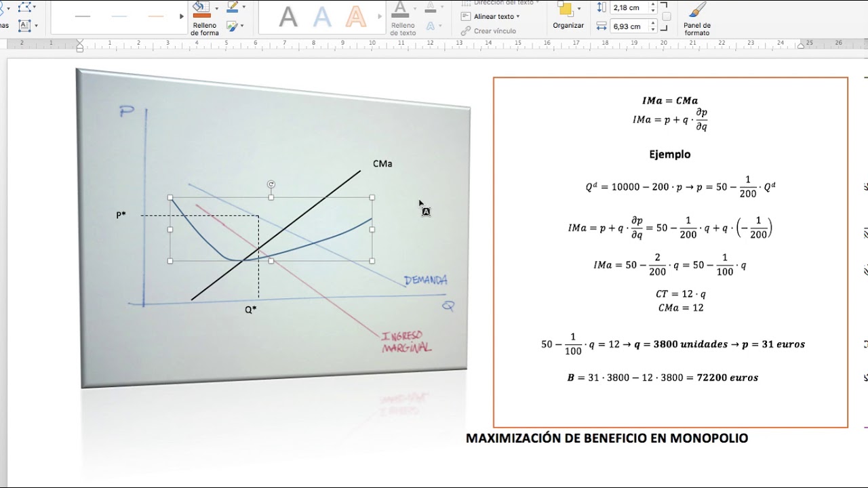Click the Organizar stacked squares icon
Image resolution: width=868 pixels, height=488 pixels.
pos(565,9)
